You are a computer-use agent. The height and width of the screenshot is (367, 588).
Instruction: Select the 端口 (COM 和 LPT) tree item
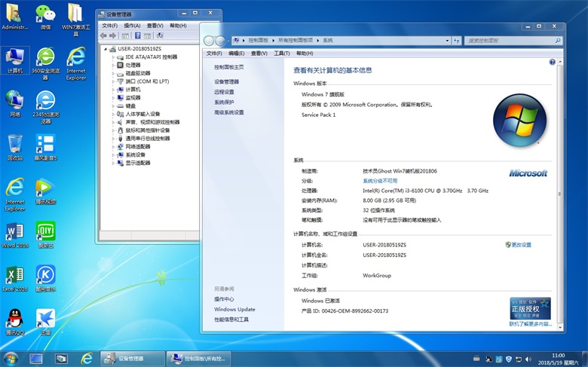tap(147, 81)
